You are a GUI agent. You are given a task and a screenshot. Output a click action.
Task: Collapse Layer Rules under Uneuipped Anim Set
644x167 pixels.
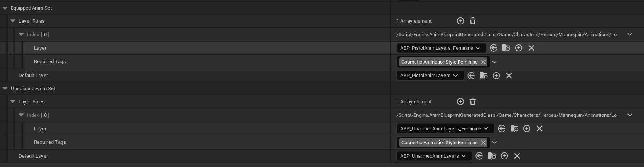point(13,102)
